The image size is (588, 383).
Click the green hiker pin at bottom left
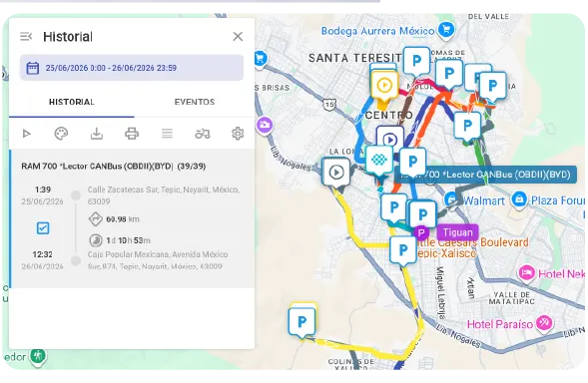38,355
